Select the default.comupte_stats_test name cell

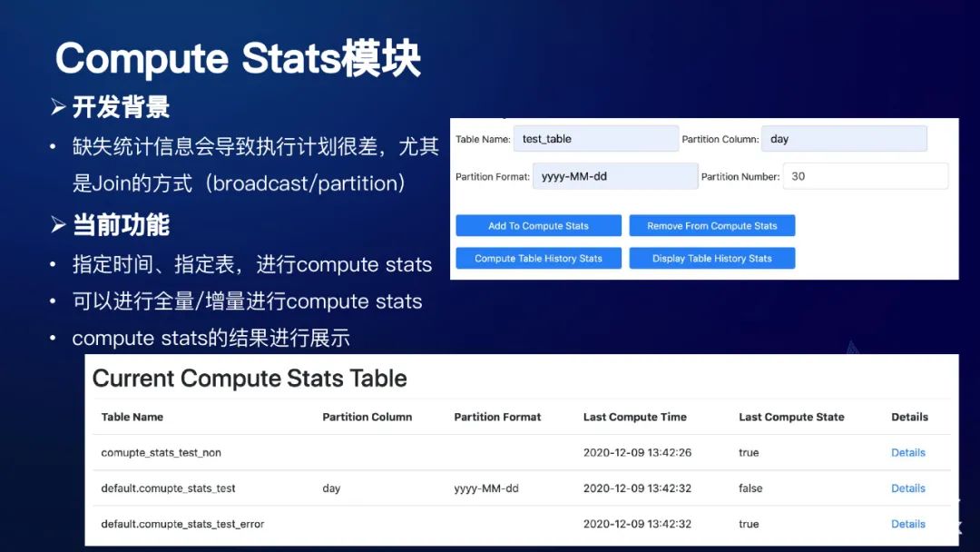click(x=168, y=488)
